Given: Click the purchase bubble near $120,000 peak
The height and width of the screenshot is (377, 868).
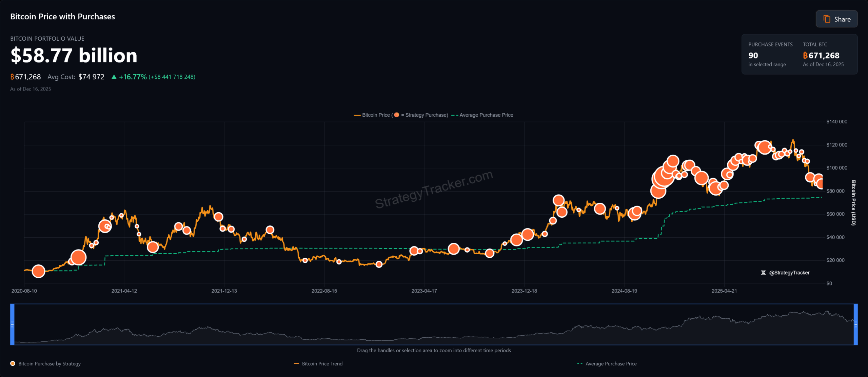Looking at the screenshot, I should coord(765,147).
